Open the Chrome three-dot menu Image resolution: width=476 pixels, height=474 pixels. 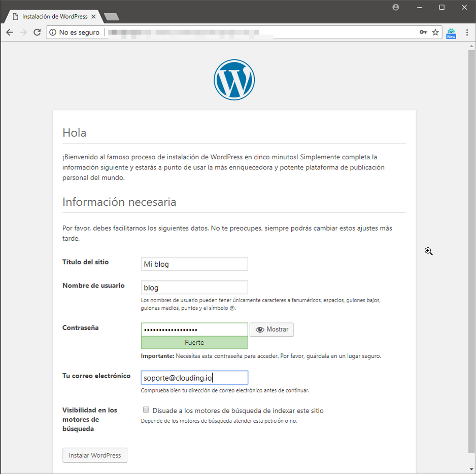coord(467,32)
